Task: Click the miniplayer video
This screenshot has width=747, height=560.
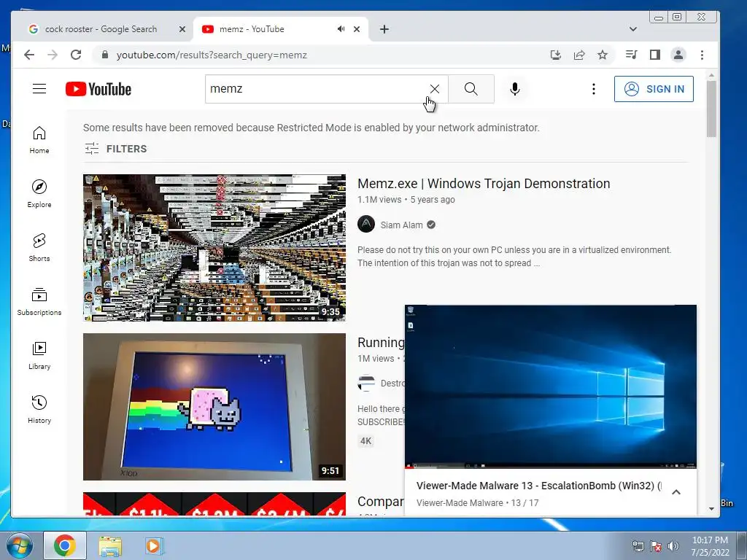Action: click(x=550, y=386)
